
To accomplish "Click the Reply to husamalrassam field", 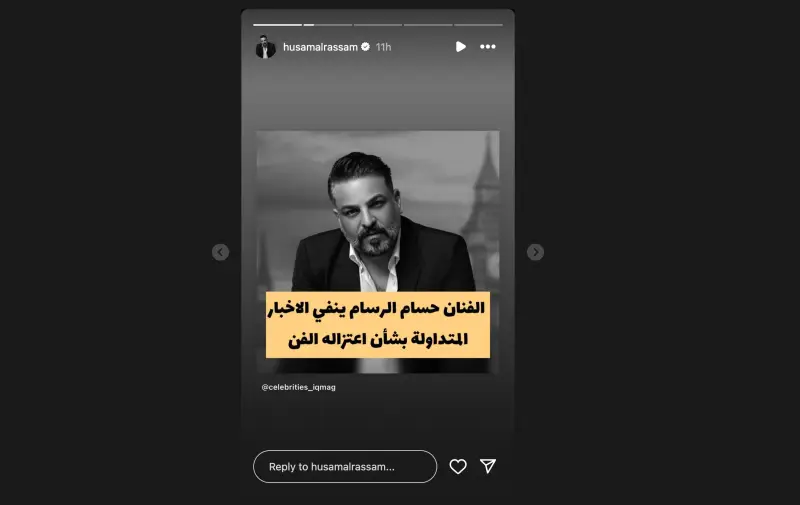I will [x=345, y=466].
